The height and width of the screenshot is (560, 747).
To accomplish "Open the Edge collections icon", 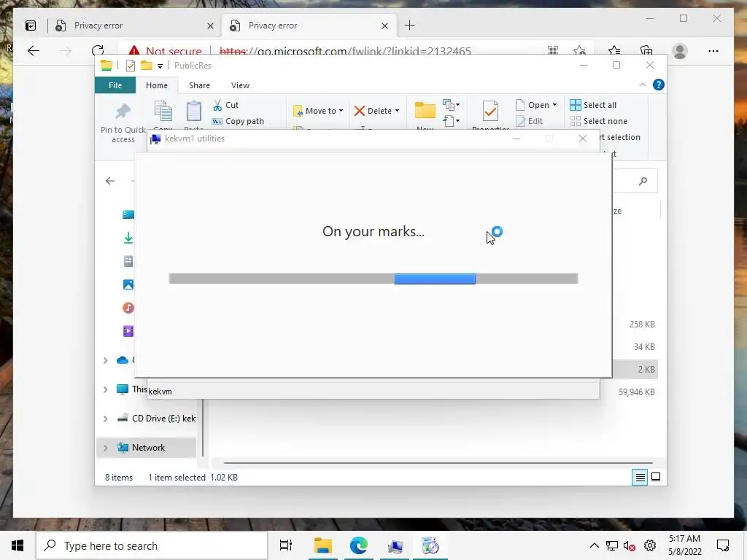I will [646, 51].
